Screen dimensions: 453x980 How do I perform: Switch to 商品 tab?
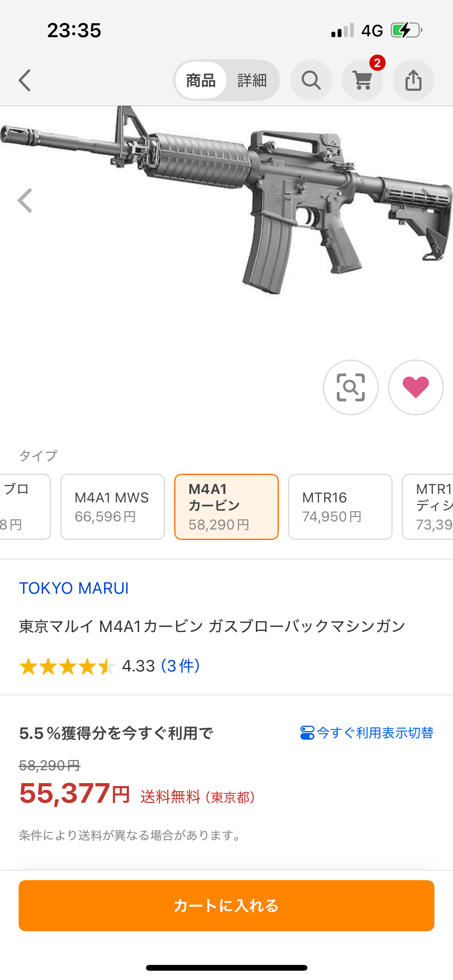(x=201, y=81)
